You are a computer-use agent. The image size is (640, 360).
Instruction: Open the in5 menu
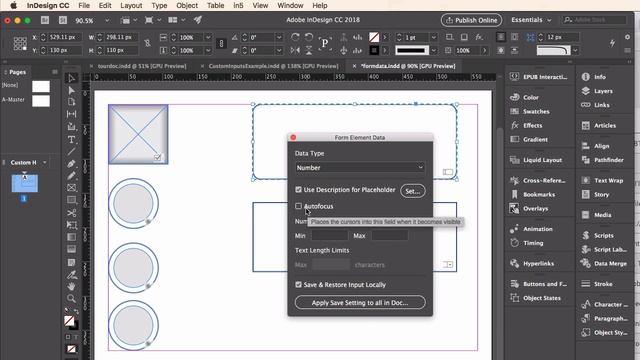point(238,6)
